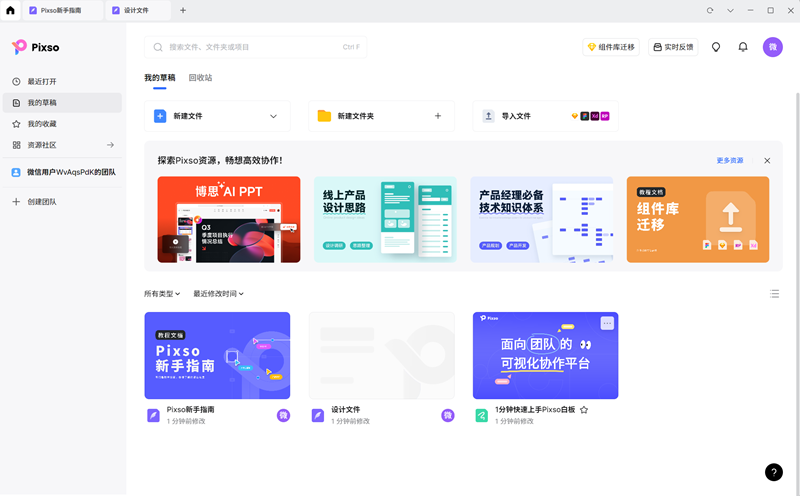Open the title bar dropdown chevron
This screenshot has width=800, height=496.
point(730,10)
